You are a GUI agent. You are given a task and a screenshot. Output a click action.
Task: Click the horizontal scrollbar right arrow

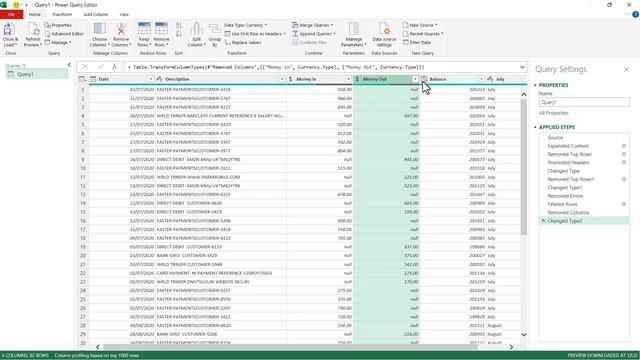click(x=511, y=347)
